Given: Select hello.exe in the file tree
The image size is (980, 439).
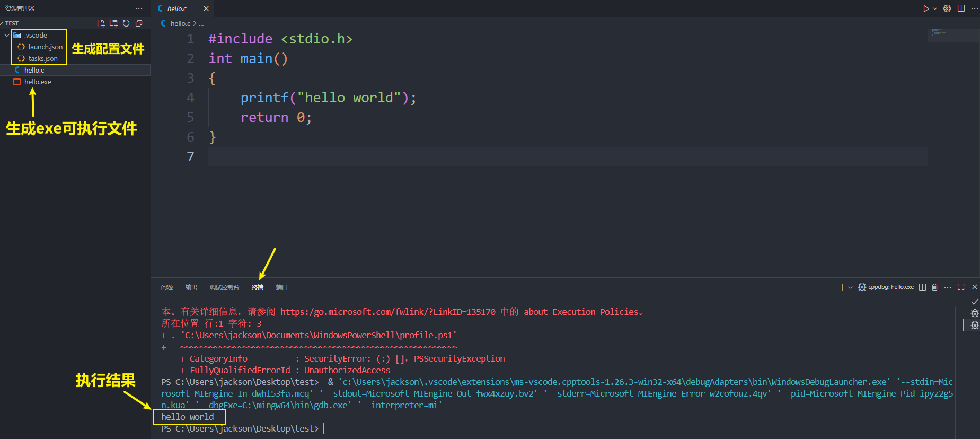Looking at the screenshot, I should point(38,82).
